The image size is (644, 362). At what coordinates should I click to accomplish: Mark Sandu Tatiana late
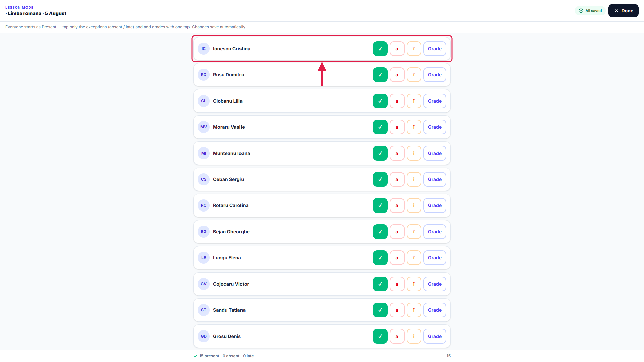[x=414, y=310]
